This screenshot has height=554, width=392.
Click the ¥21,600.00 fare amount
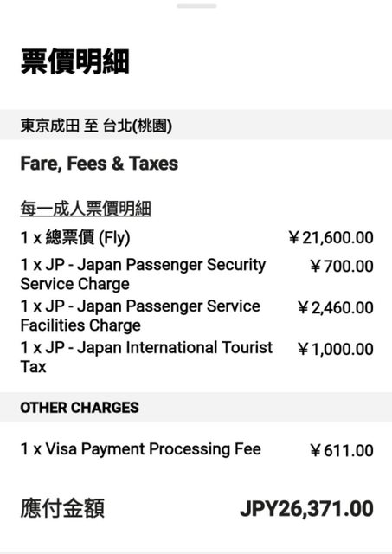(x=331, y=237)
